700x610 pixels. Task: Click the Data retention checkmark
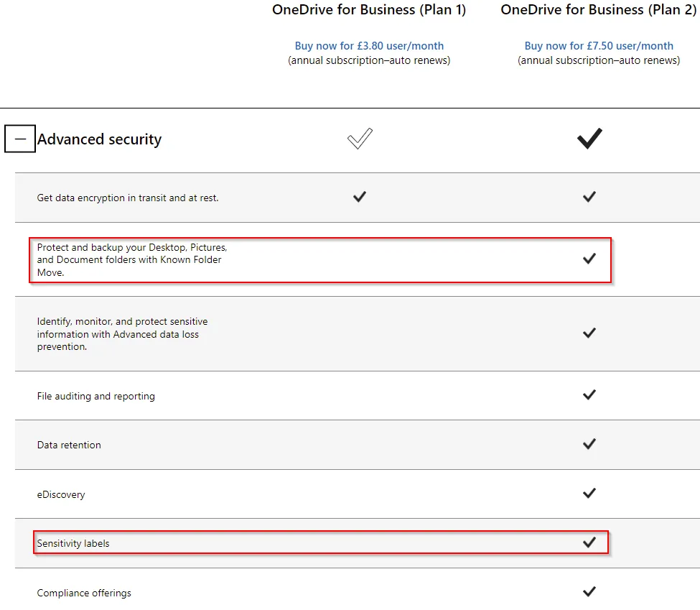pos(589,444)
